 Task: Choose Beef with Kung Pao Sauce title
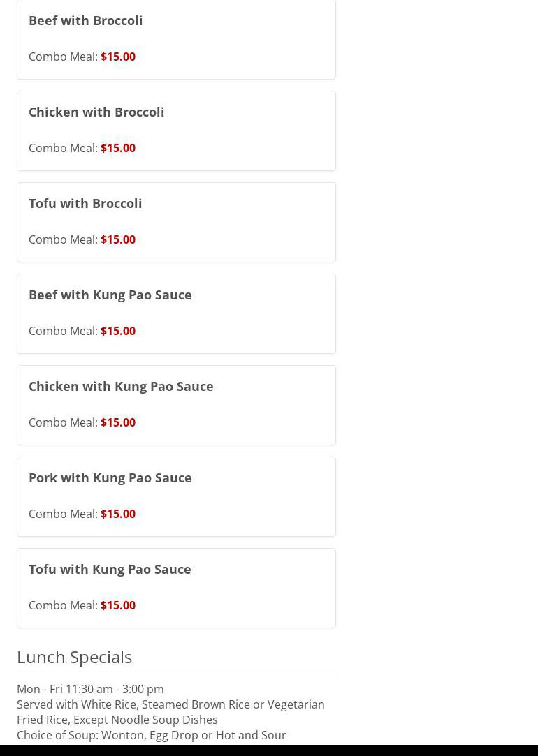pyautogui.click(x=110, y=295)
